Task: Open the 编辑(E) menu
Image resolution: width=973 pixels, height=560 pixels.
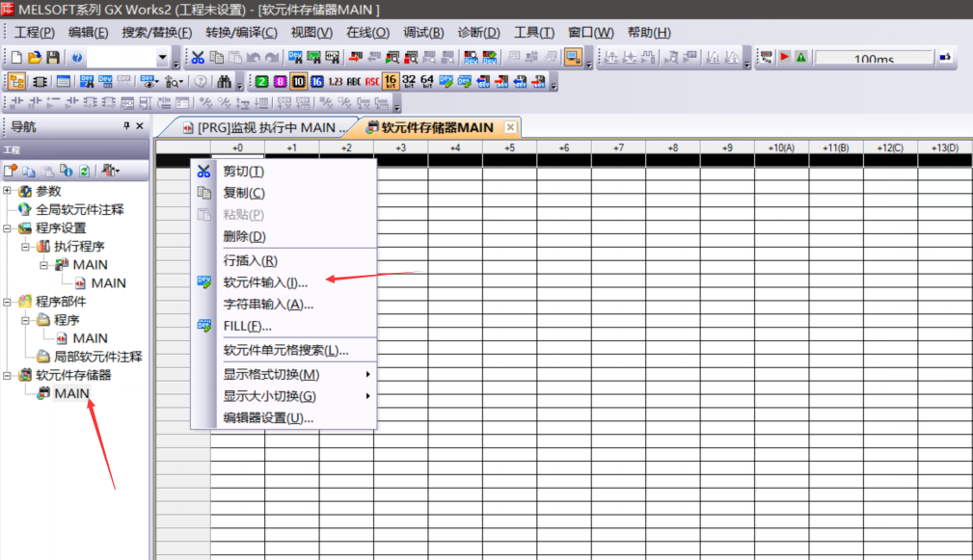Action: pyautogui.click(x=88, y=32)
